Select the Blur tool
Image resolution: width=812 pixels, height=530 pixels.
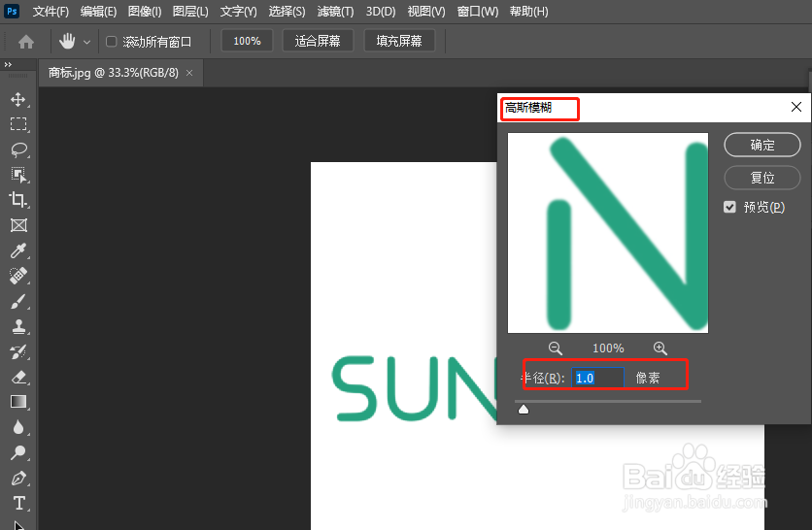tap(18, 427)
